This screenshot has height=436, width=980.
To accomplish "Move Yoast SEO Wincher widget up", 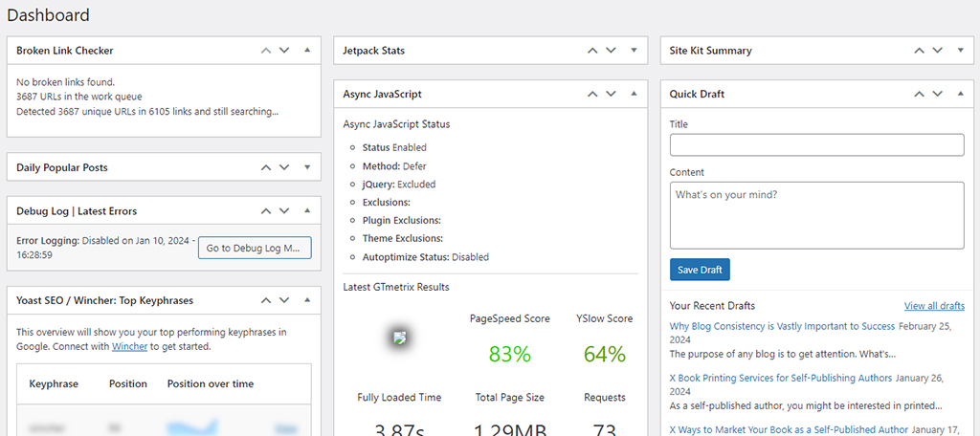I will click(x=266, y=300).
